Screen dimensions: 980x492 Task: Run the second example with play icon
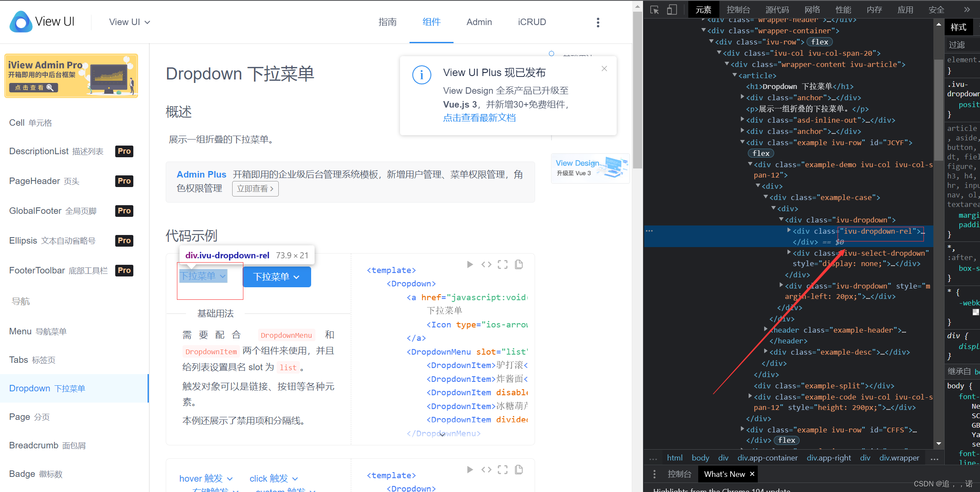coord(470,470)
